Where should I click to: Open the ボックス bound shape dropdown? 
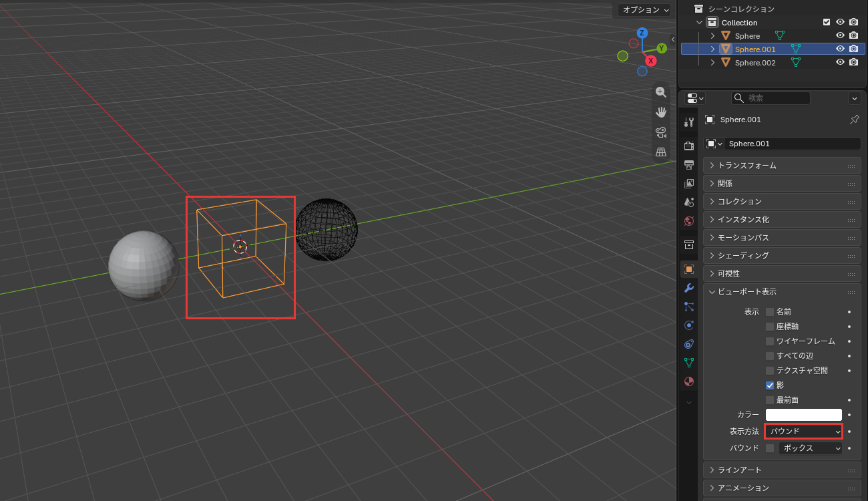click(x=811, y=448)
